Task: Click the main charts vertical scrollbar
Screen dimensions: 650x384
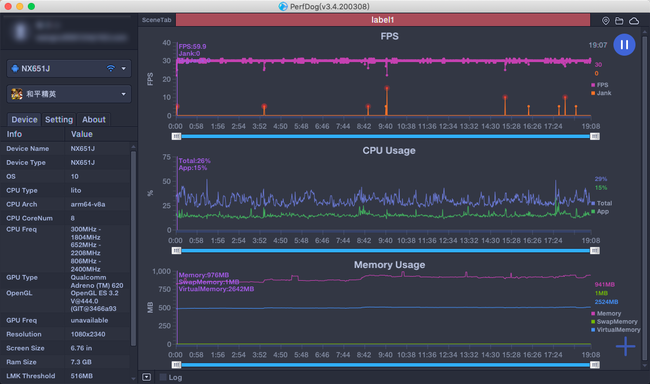Action: (x=644, y=197)
